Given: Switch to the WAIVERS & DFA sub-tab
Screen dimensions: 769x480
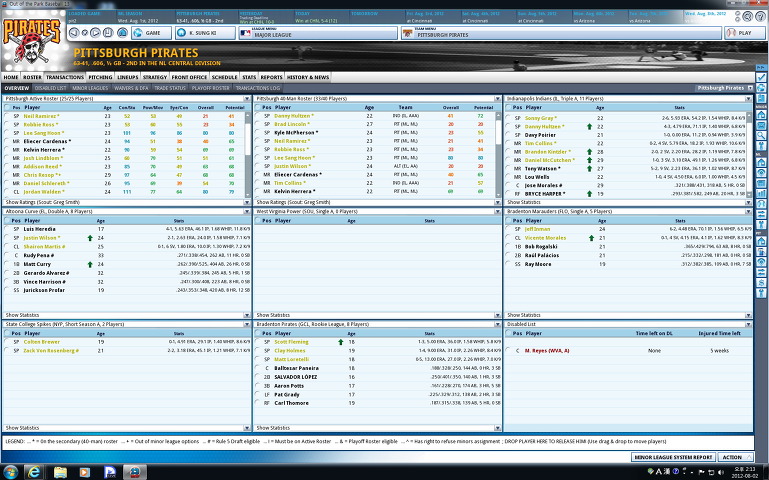Looking at the screenshot, I should click(x=131, y=88).
